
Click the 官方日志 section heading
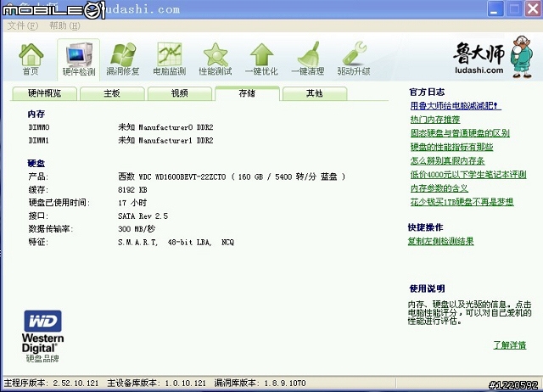[427, 92]
